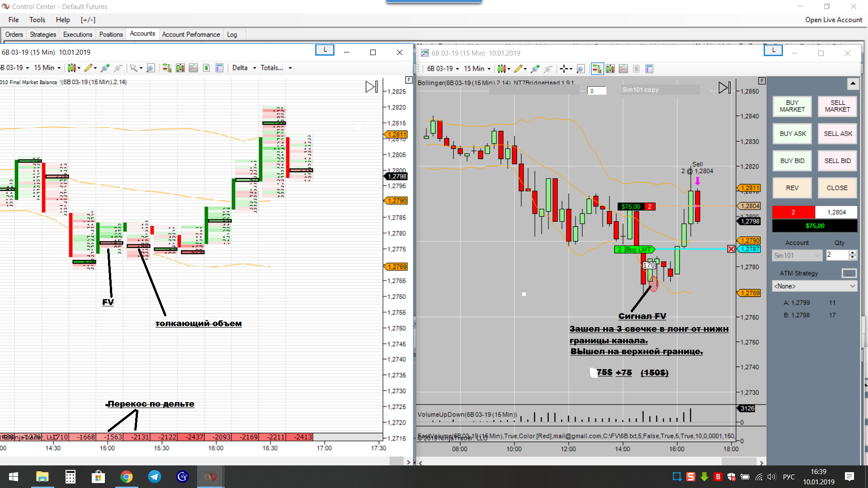Click the red position quantity box showing 2
Image resolution: width=868 pixels, height=488 pixels.
[x=793, y=212]
